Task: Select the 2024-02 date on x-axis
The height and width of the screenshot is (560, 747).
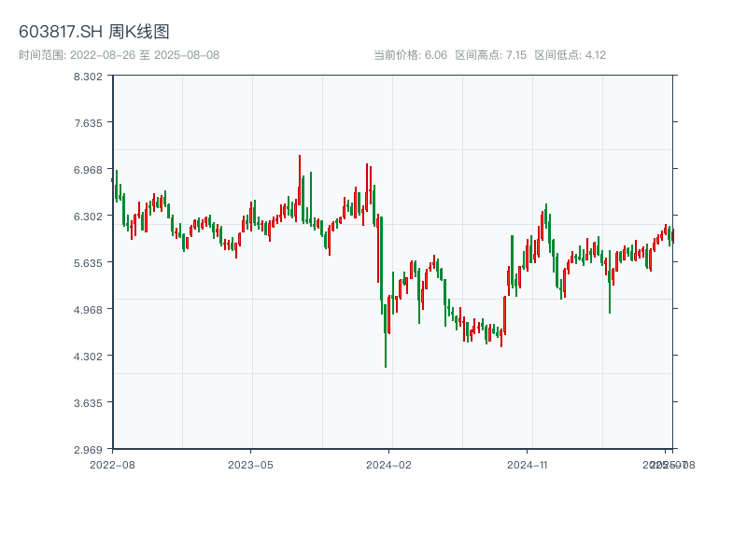Action: click(389, 464)
